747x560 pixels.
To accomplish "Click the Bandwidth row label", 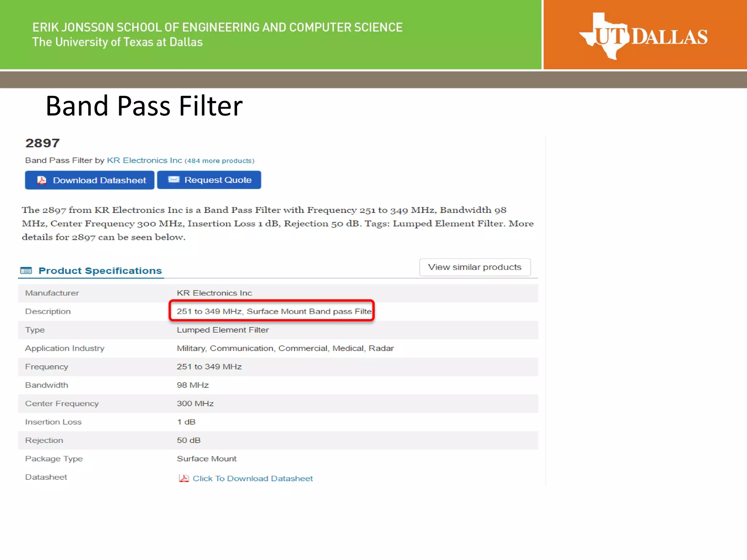I will point(47,385).
